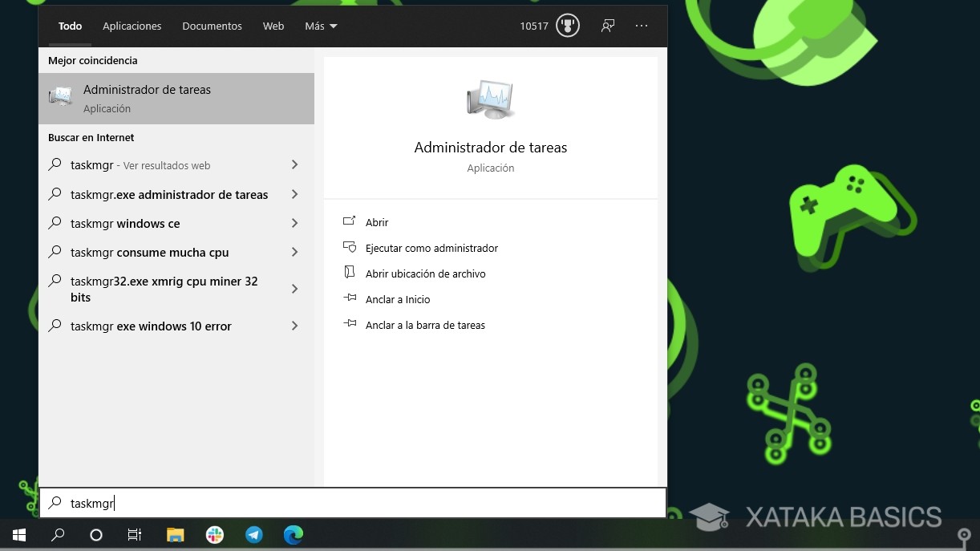The width and height of the screenshot is (980, 551).
Task: Switch to the Documentos tab
Action: pyautogui.click(x=212, y=26)
